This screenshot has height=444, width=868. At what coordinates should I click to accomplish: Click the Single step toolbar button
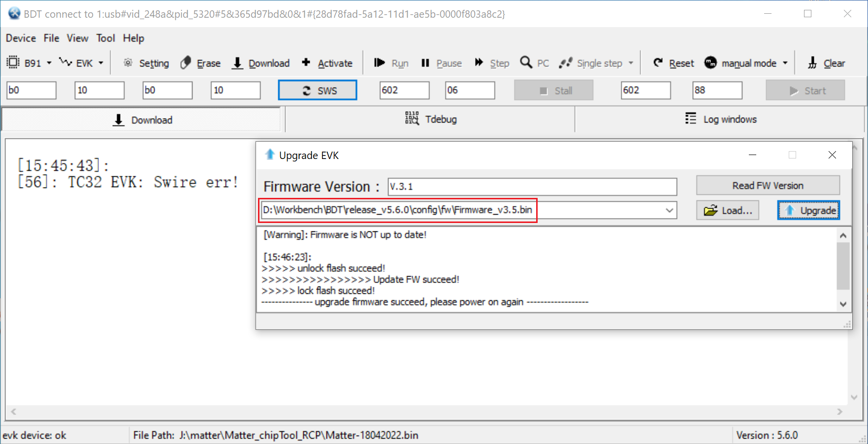[x=591, y=63]
